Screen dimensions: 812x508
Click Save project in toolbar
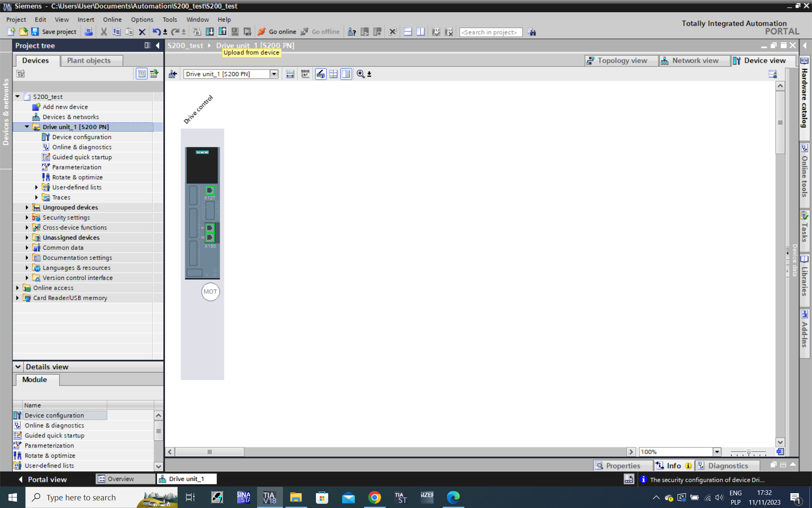pos(54,32)
